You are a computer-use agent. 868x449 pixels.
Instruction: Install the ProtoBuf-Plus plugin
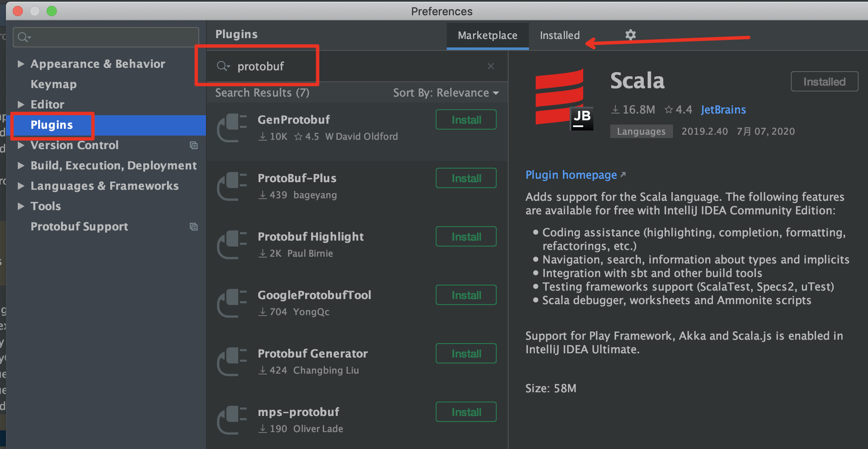tap(466, 178)
